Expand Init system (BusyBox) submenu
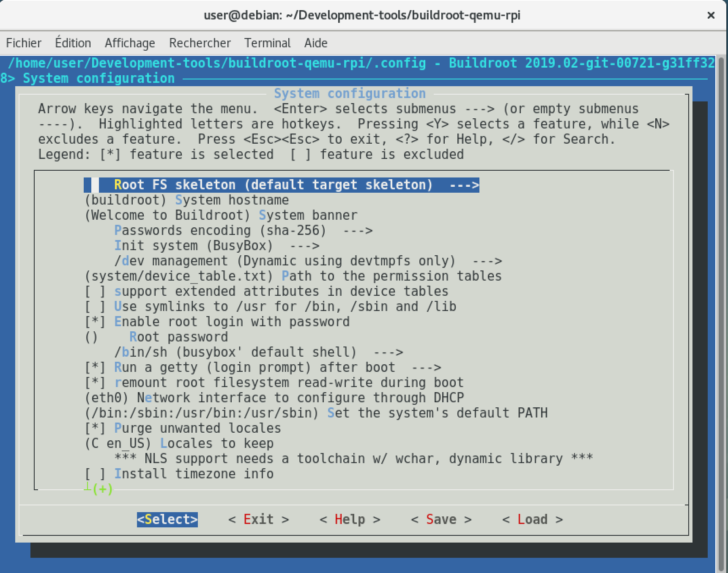Screen dimensions: 728x573 [217, 246]
